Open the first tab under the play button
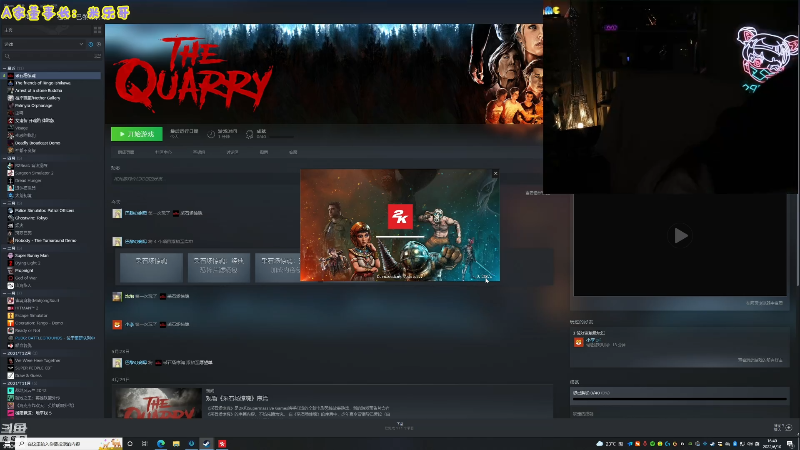 tap(126, 152)
